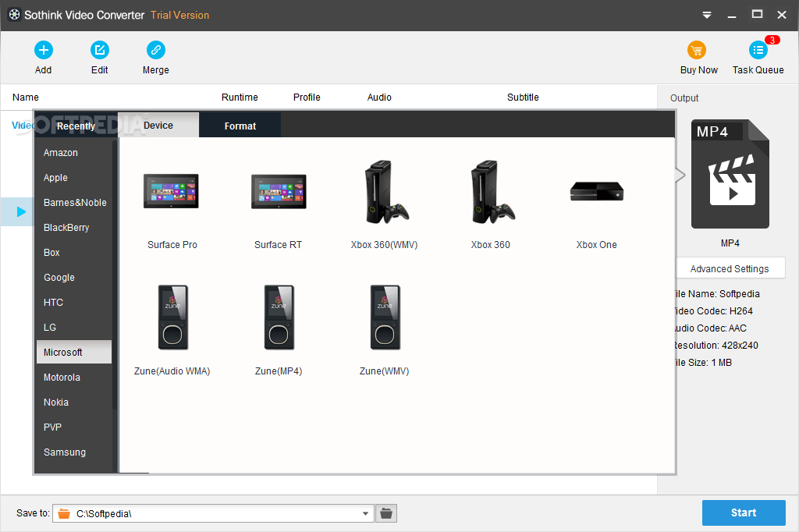
Task: Choose LG brand
Action: [74, 327]
